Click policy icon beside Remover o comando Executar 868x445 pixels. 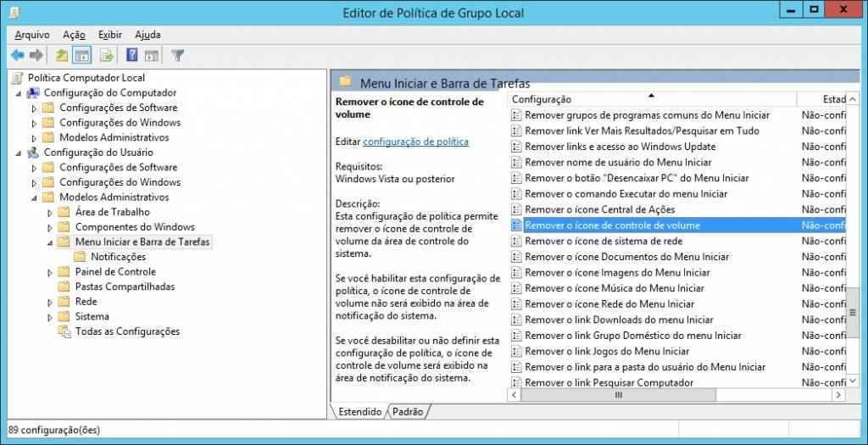coord(516,194)
